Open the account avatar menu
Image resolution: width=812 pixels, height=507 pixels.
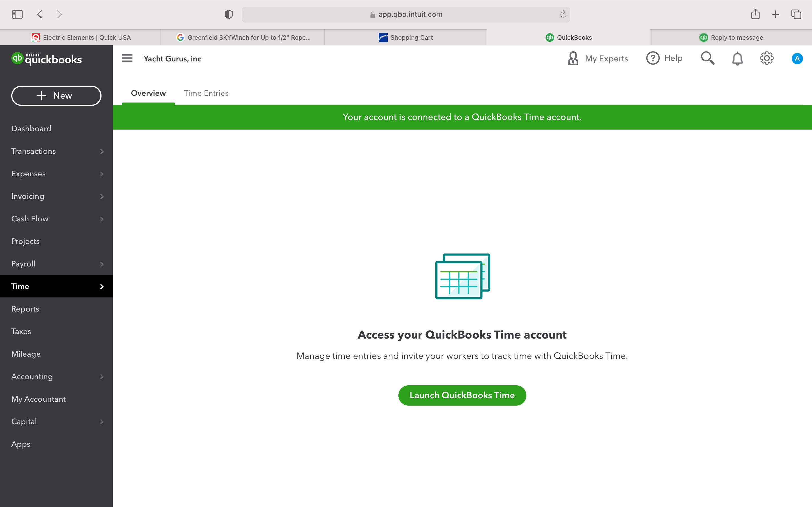(x=797, y=58)
